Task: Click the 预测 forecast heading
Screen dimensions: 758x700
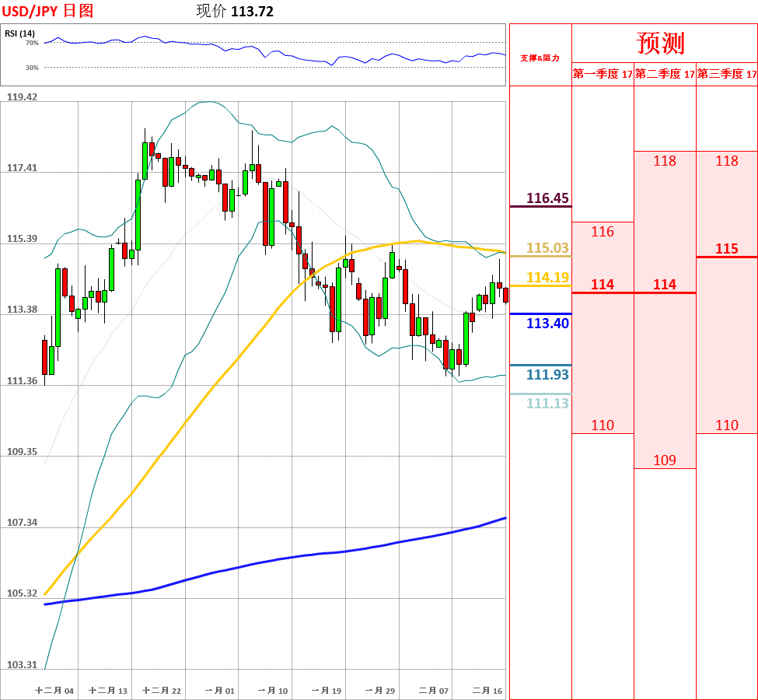Action: coord(661,43)
